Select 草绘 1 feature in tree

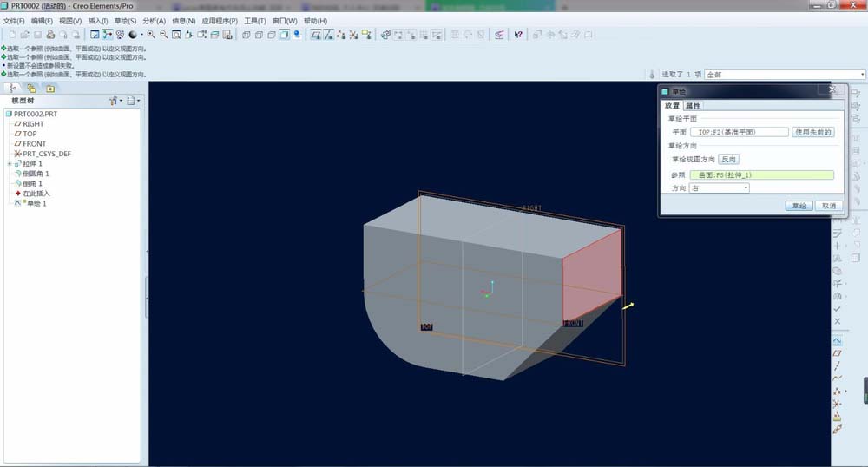click(x=36, y=203)
